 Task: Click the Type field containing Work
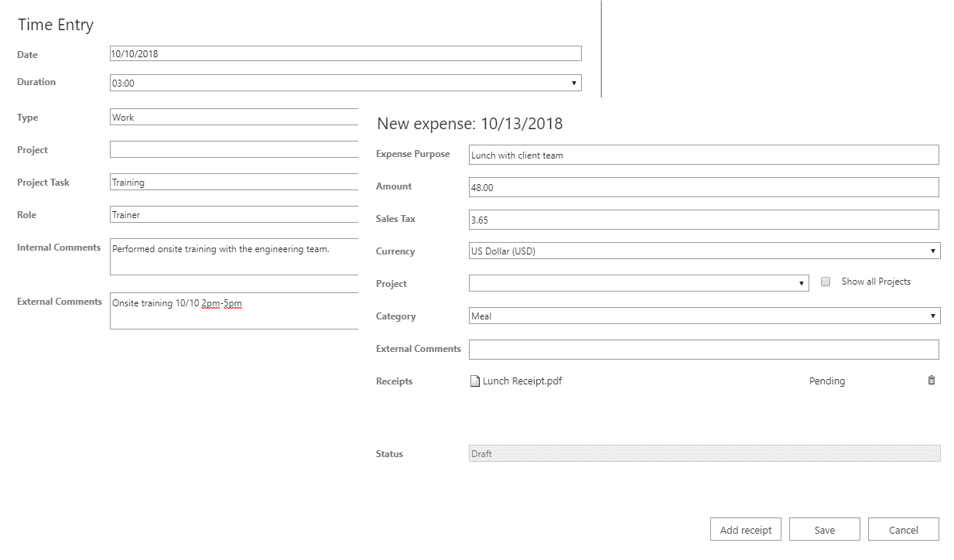pyautogui.click(x=234, y=118)
